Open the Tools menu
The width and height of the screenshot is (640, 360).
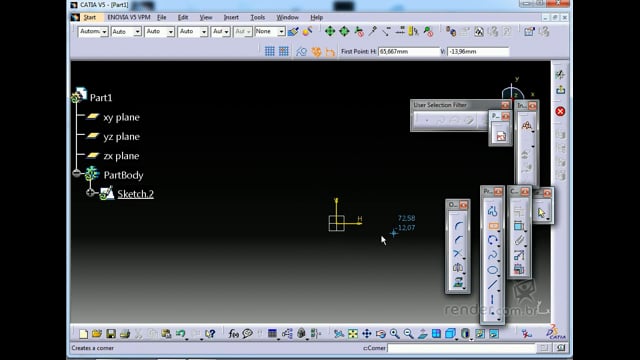pos(258,17)
